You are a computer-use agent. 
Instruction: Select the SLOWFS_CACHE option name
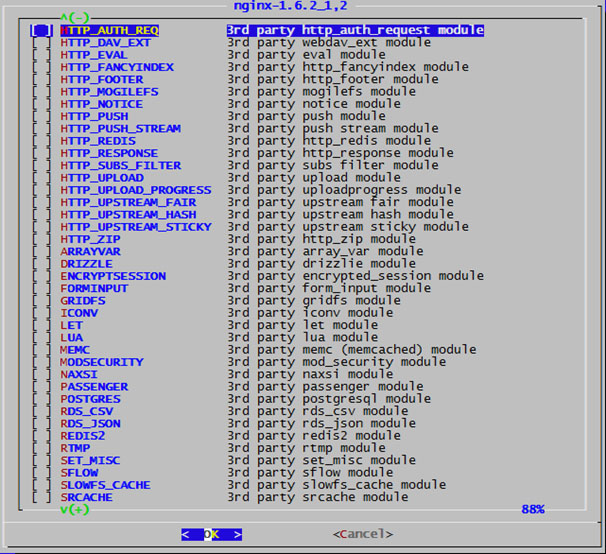point(106,485)
